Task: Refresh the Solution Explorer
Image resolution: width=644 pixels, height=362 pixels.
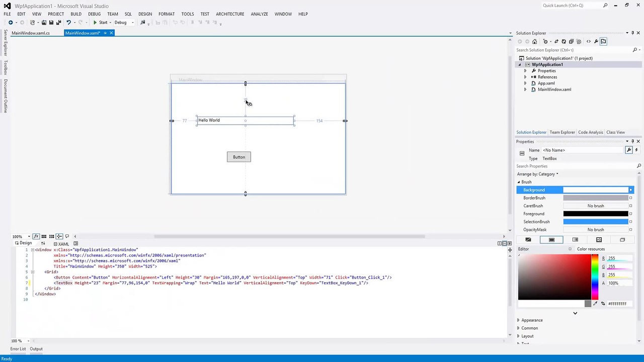Action: 563,42
